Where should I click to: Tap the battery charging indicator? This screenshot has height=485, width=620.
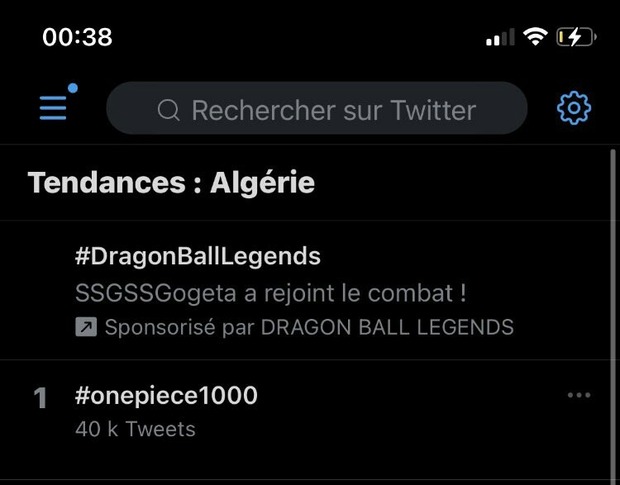pos(575,37)
